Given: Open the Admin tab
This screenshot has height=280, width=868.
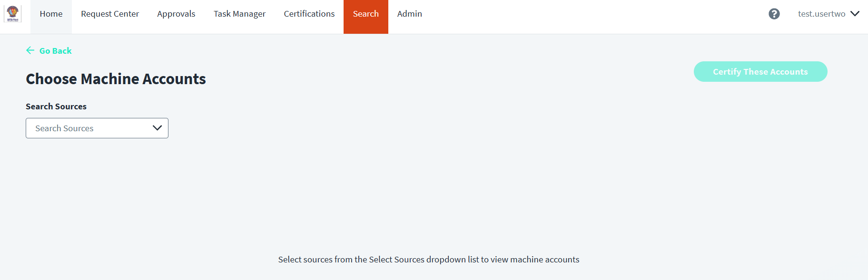Looking at the screenshot, I should click(410, 14).
